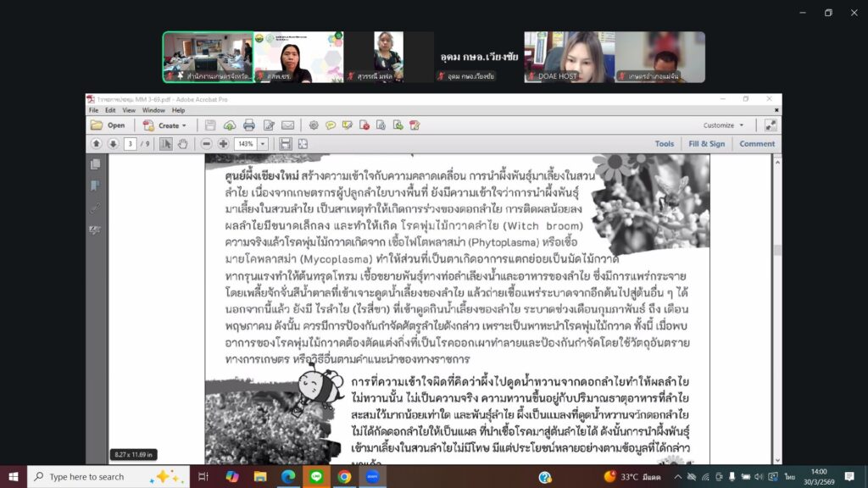Open the Fill & Sign pane

point(706,144)
